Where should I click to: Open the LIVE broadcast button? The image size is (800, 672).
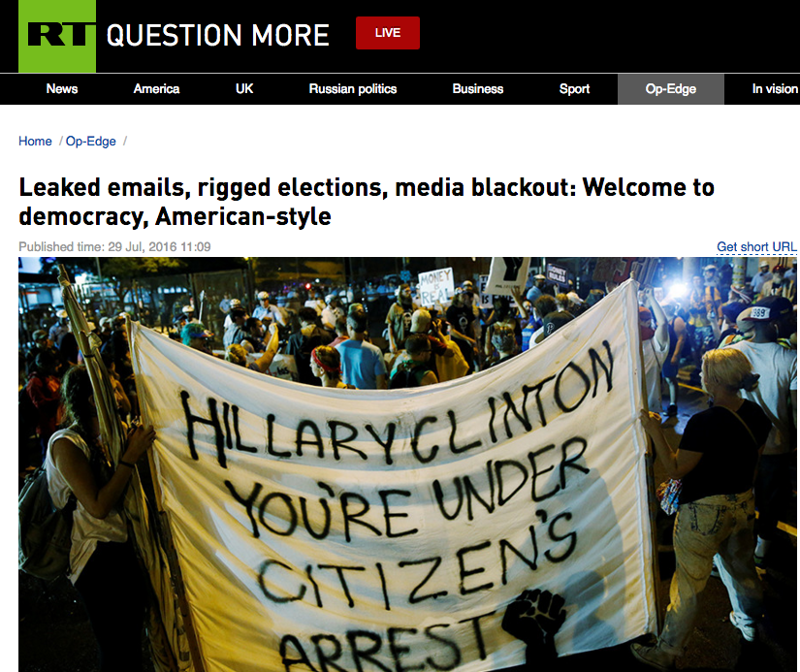click(x=388, y=33)
